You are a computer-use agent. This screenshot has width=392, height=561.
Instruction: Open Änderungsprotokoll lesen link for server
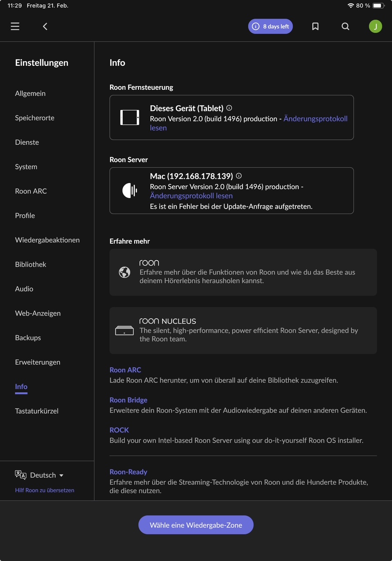click(191, 196)
